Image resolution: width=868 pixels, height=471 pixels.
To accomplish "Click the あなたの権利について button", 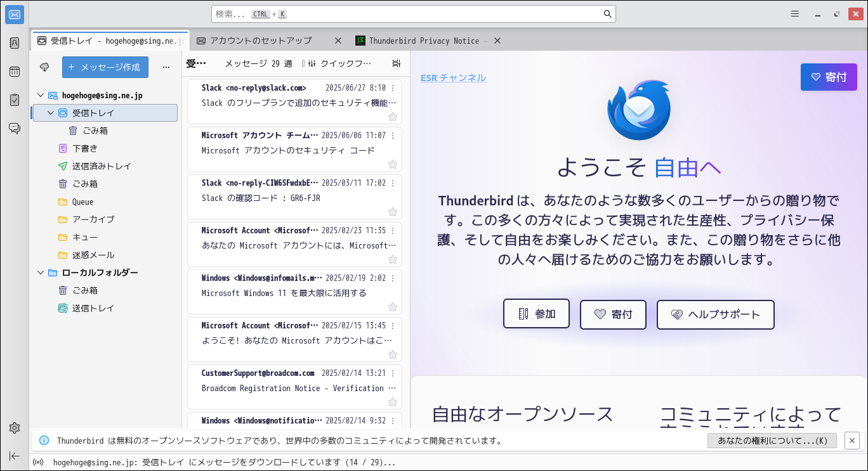I will click(772, 441).
